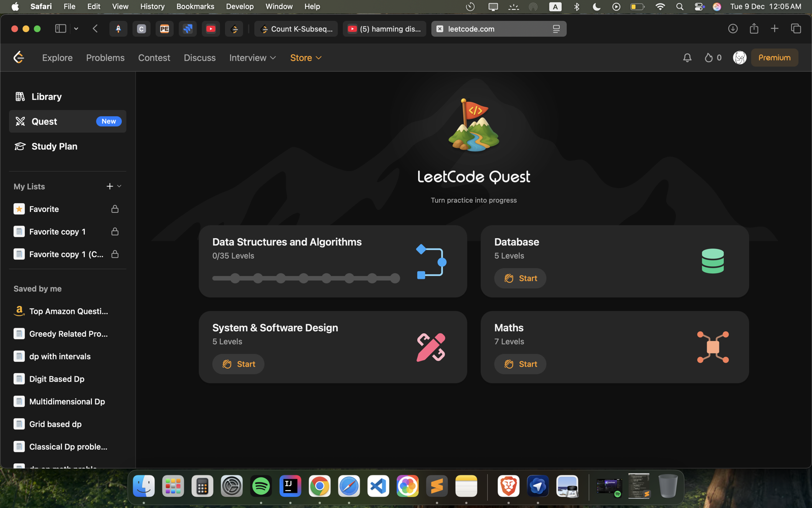This screenshot has height=508, width=812.
Task: Toggle privacy lock on the Favorite list
Action: (x=115, y=209)
